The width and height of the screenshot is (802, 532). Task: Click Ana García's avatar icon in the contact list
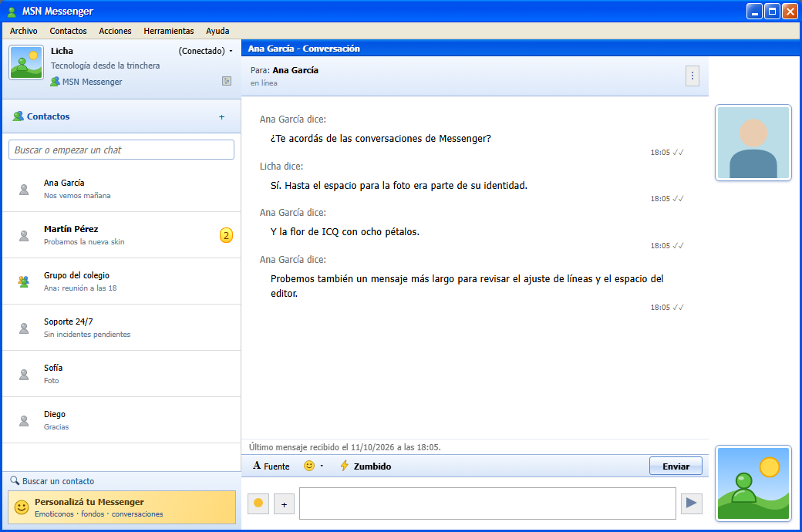click(x=24, y=189)
